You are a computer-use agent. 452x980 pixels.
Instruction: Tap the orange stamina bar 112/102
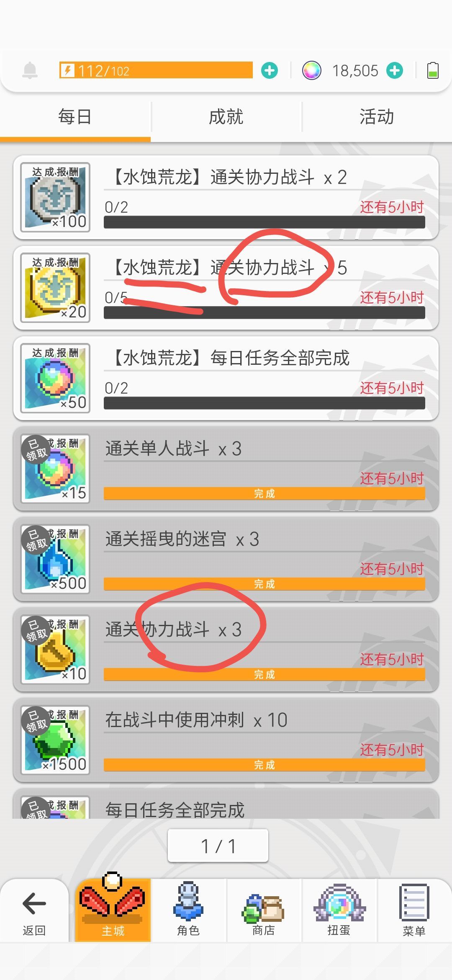click(x=156, y=70)
